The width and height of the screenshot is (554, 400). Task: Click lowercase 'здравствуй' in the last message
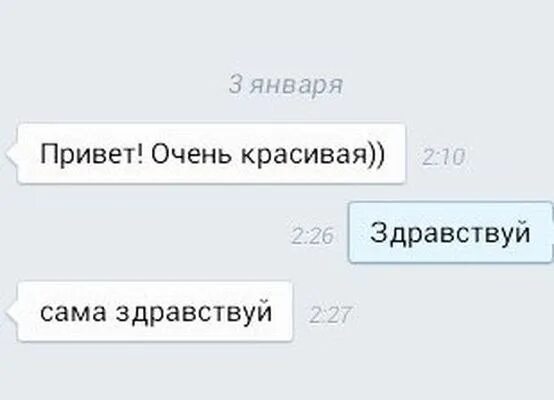[194, 313]
